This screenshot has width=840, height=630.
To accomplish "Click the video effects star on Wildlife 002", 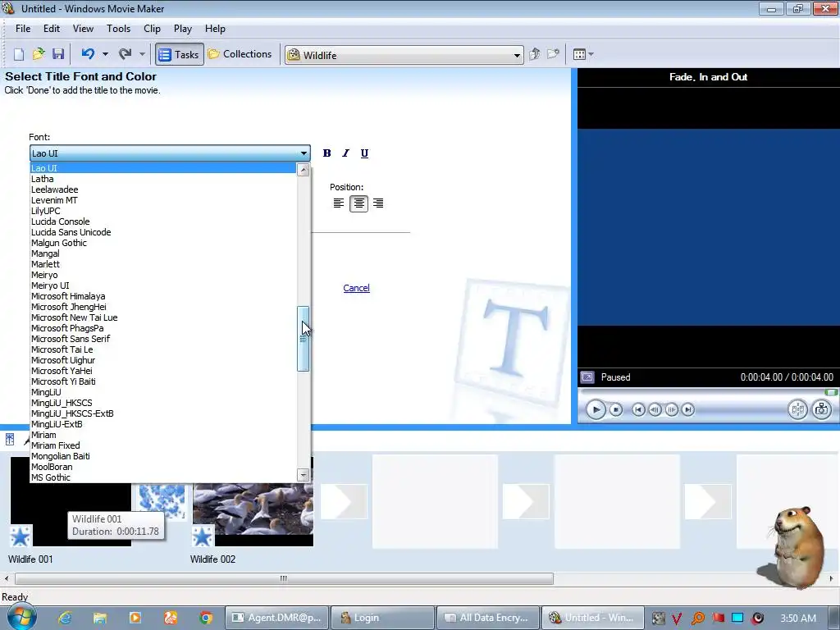I will [x=203, y=536].
